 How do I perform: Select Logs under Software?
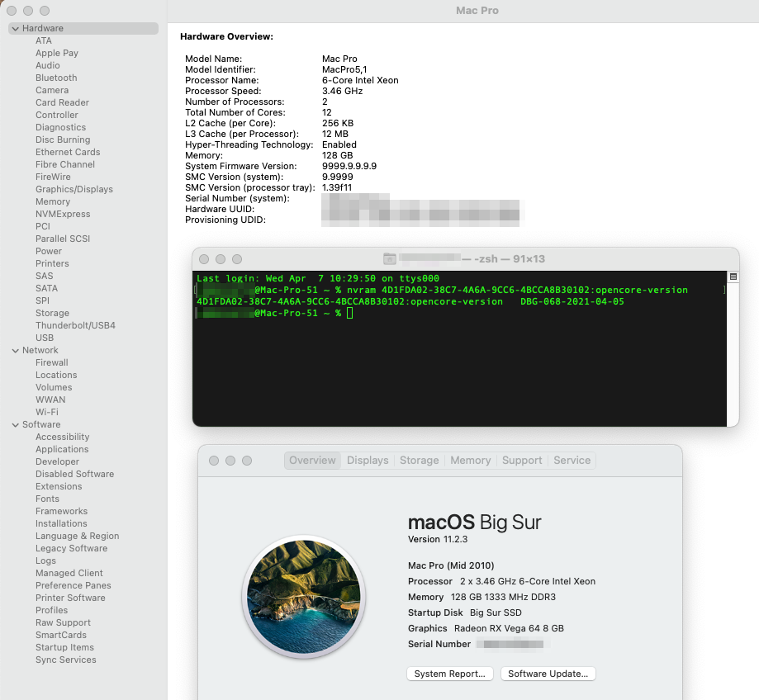45,560
